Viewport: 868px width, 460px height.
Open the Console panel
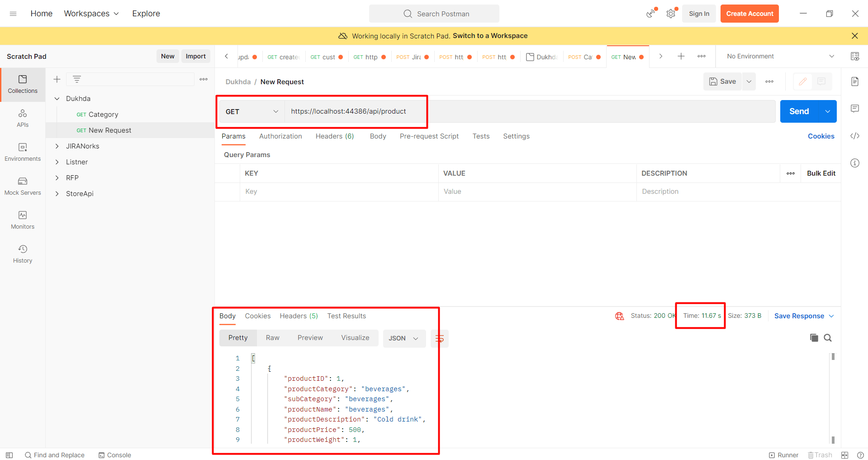coord(114,455)
